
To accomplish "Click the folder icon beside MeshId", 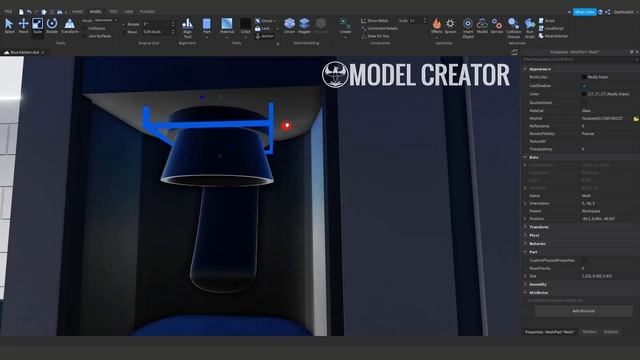I will (x=636, y=118).
